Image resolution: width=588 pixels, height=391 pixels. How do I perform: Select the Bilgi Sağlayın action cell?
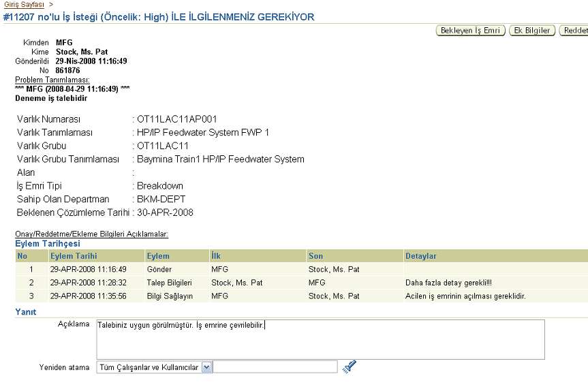[170, 296]
